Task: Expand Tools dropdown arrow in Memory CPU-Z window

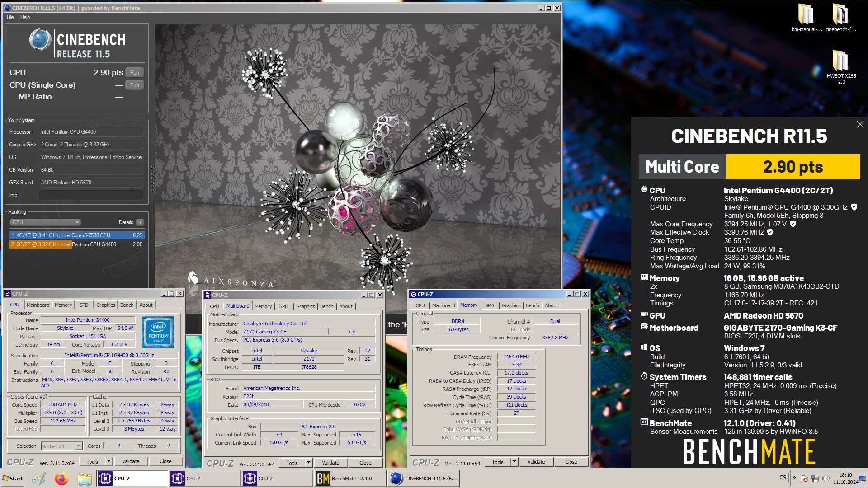Action: pos(514,462)
